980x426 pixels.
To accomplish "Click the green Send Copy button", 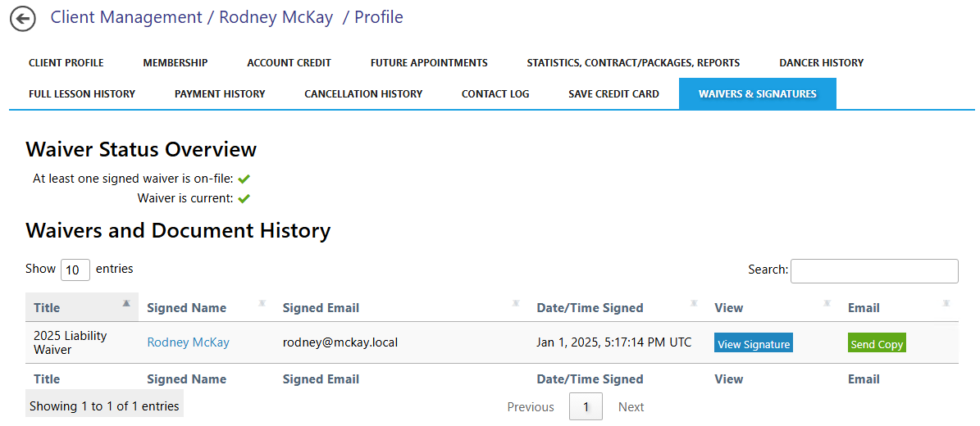I will (x=877, y=343).
